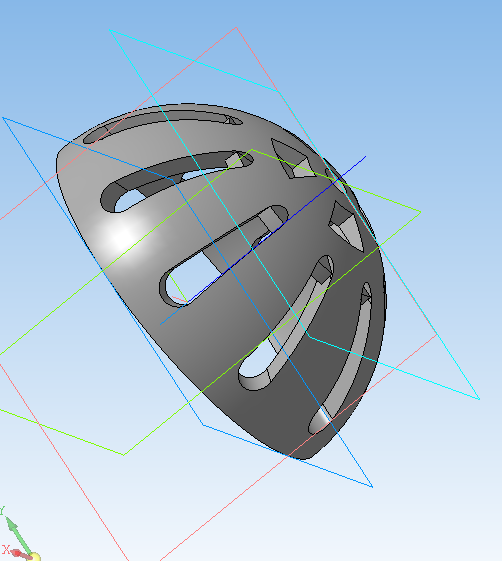Click the short green line inside central slot
The width and height of the screenshot is (502, 561).
point(178,288)
